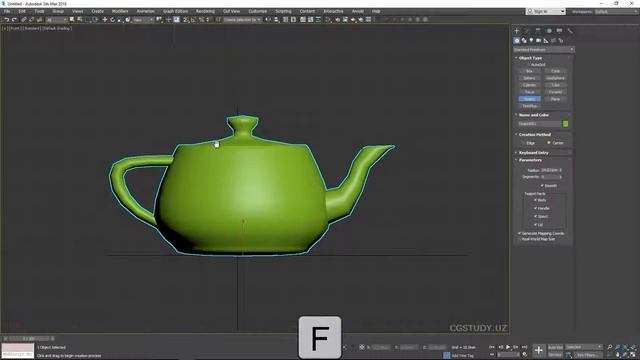Open the Workspaces dropdown
The image size is (640, 360).
616,11
